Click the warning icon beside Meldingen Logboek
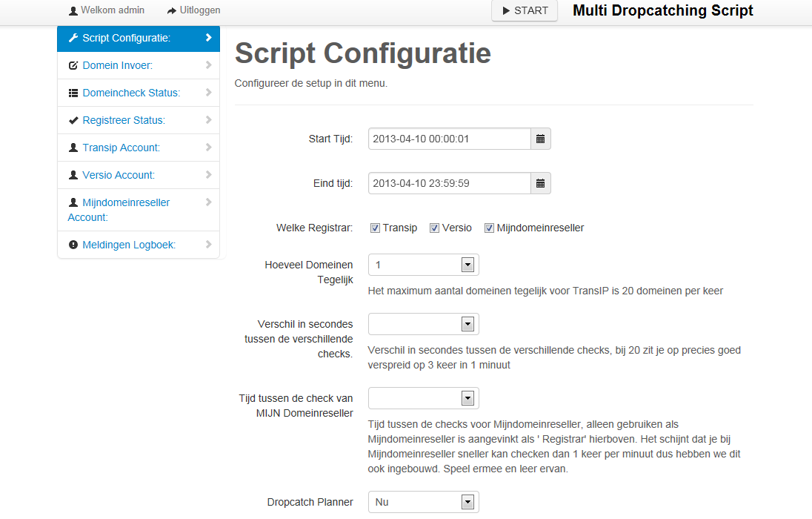Viewport: 812px width, 519px height. tap(73, 245)
